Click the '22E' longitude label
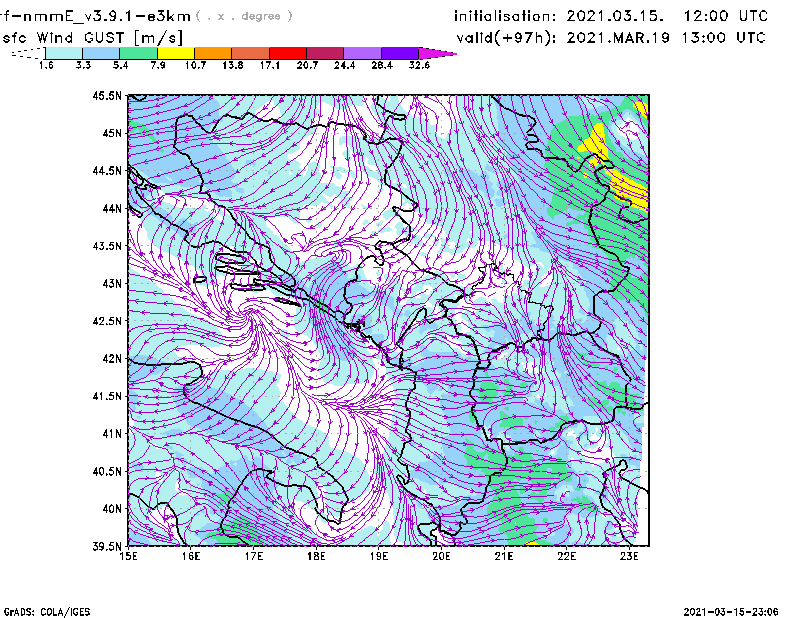 (567, 556)
